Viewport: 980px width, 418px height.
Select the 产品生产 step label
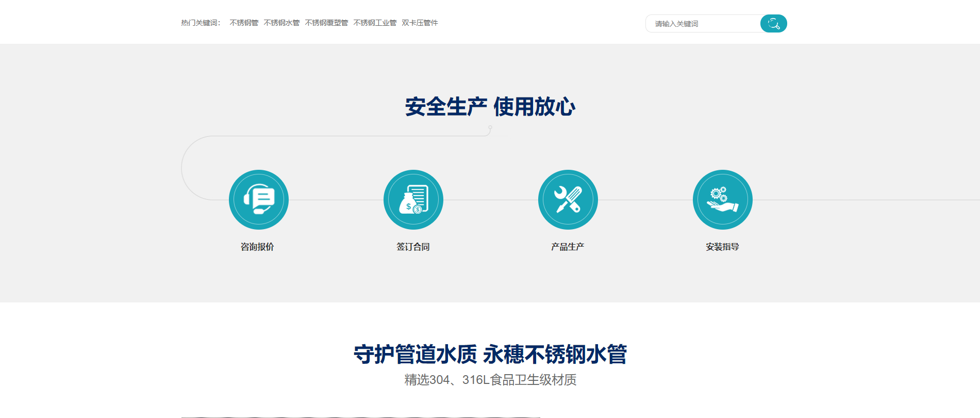pyautogui.click(x=568, y=247)
